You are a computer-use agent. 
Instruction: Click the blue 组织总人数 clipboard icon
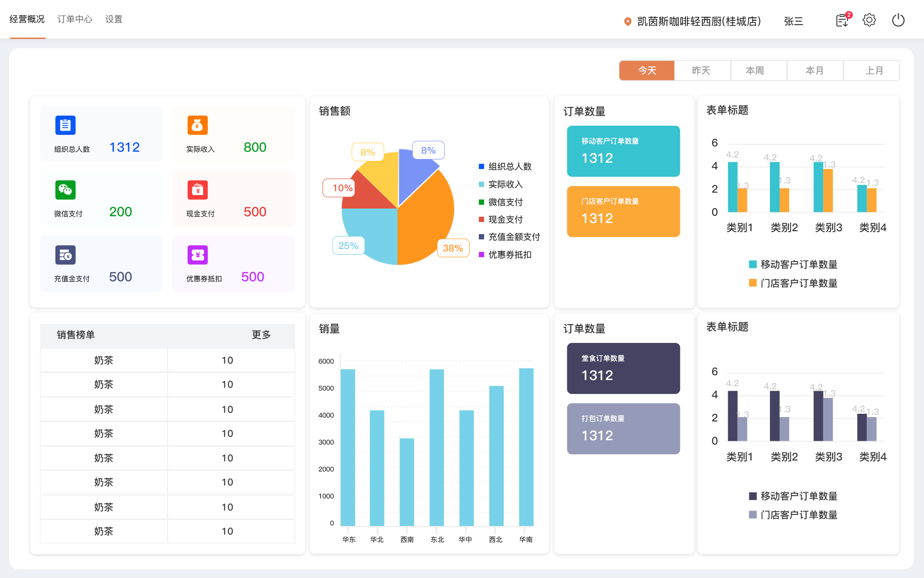tap(65, 125)
